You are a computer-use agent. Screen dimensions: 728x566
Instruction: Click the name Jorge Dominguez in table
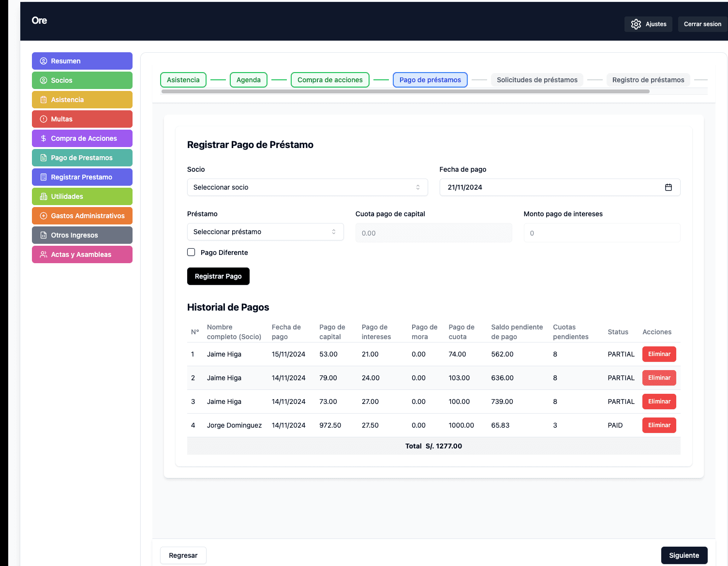click(x=234, y=425)
